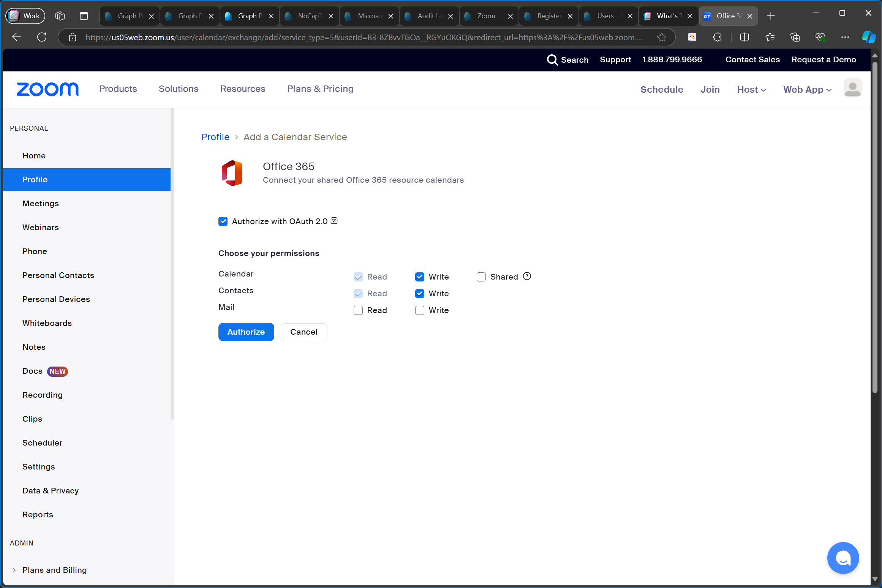Open the Favorites list icon
Viewport: 882px width, 588px height.
point(770,37)
